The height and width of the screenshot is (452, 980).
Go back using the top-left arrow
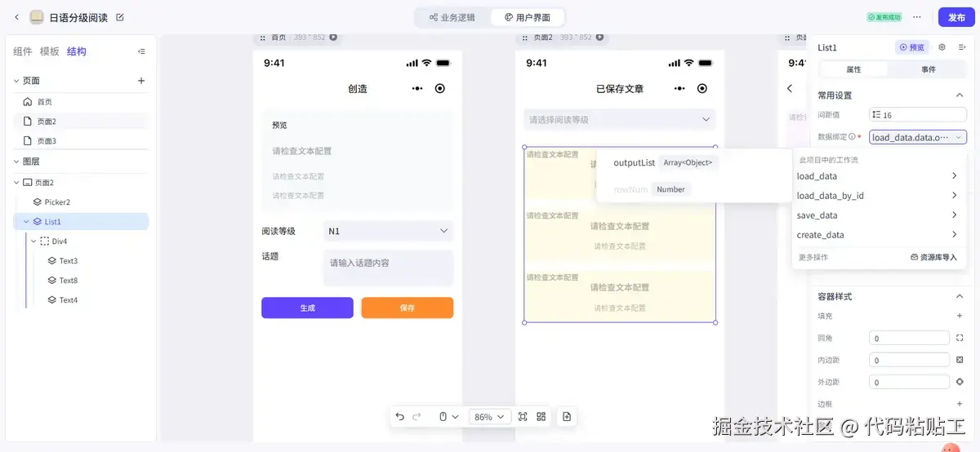pos(17,17)
